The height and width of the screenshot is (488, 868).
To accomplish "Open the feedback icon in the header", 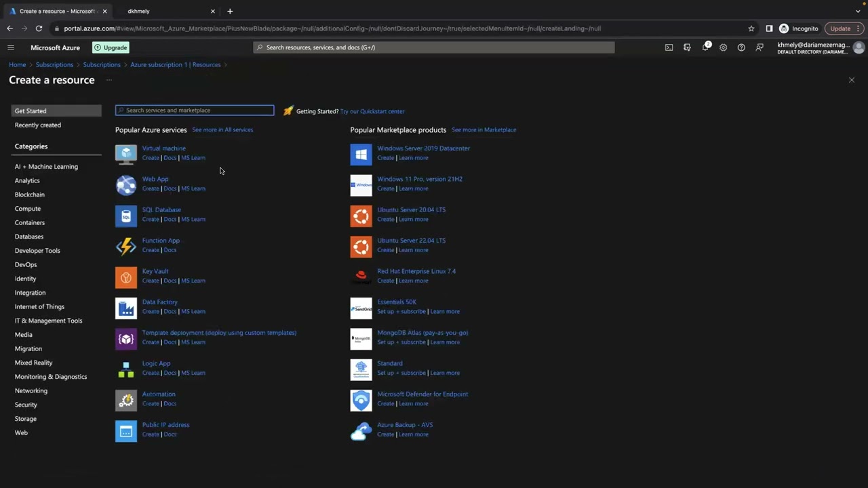I will click(759, 47).
